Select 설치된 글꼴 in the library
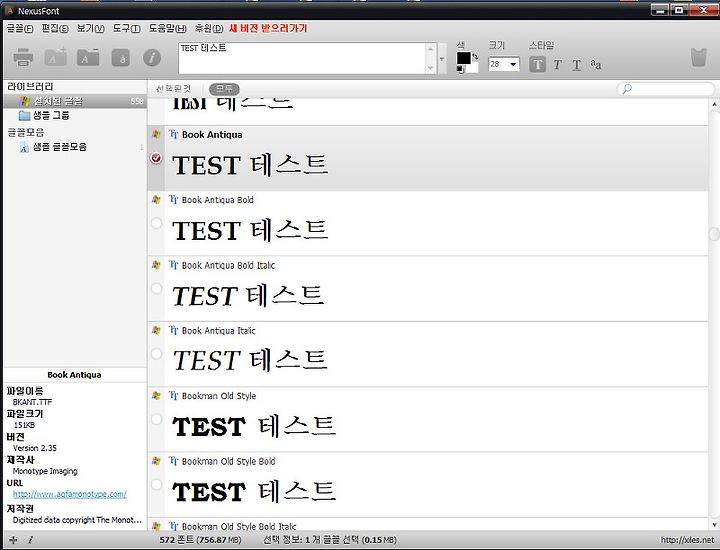 pos(75,101)
